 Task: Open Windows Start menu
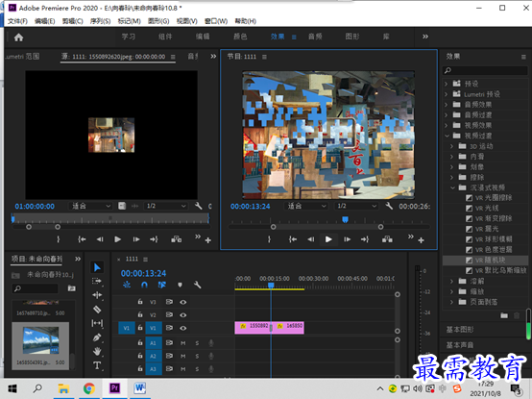[12, 388]
